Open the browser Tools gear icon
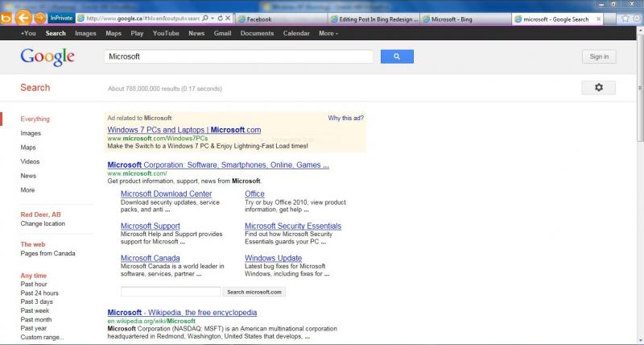 click(638, 19)
